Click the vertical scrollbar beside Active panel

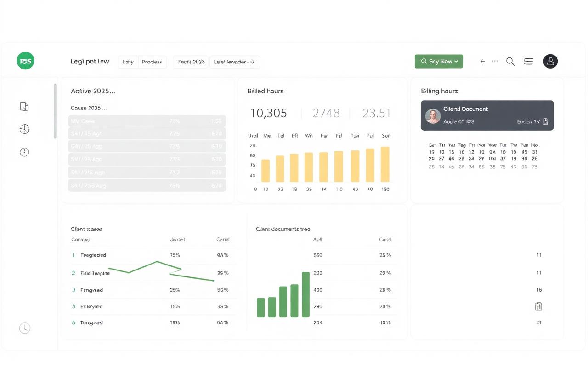tap(56, 111)
